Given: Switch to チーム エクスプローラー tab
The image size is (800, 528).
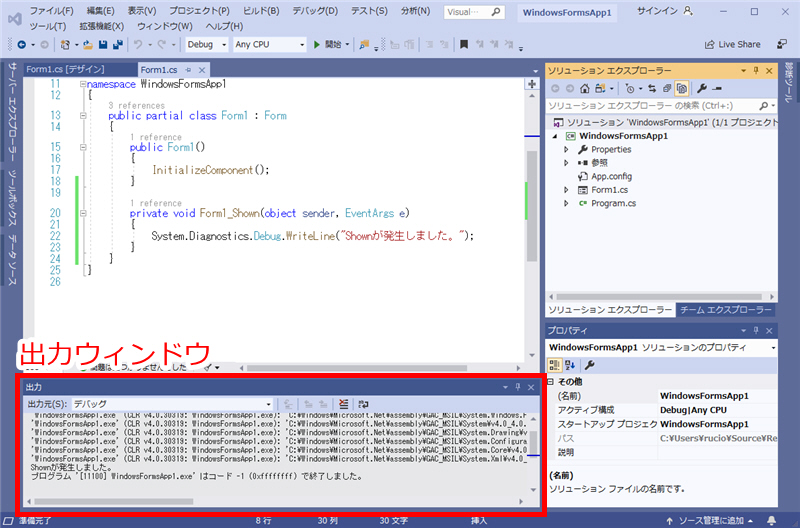Looking at the screenshot, I should click(x=725, y=310).
